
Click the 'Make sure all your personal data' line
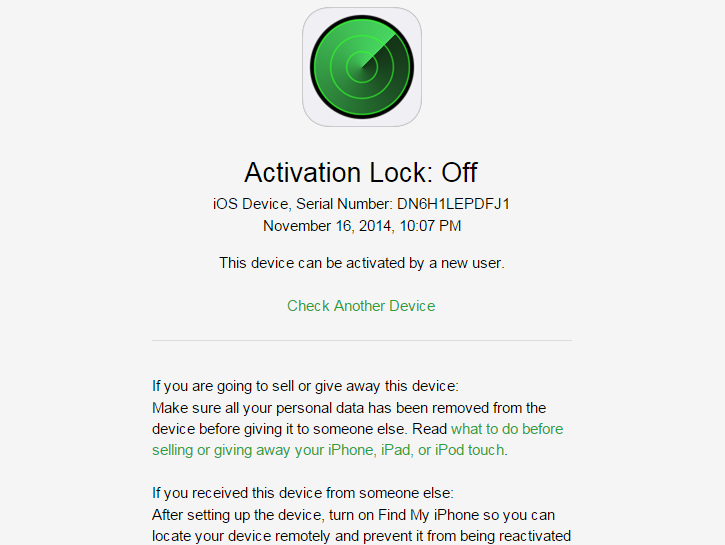tap(349, 408)
